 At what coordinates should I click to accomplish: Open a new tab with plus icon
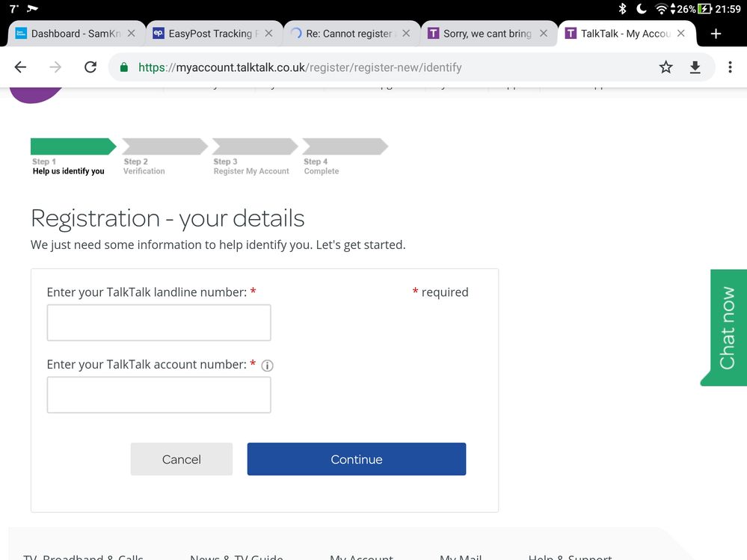tap(716, 34)
